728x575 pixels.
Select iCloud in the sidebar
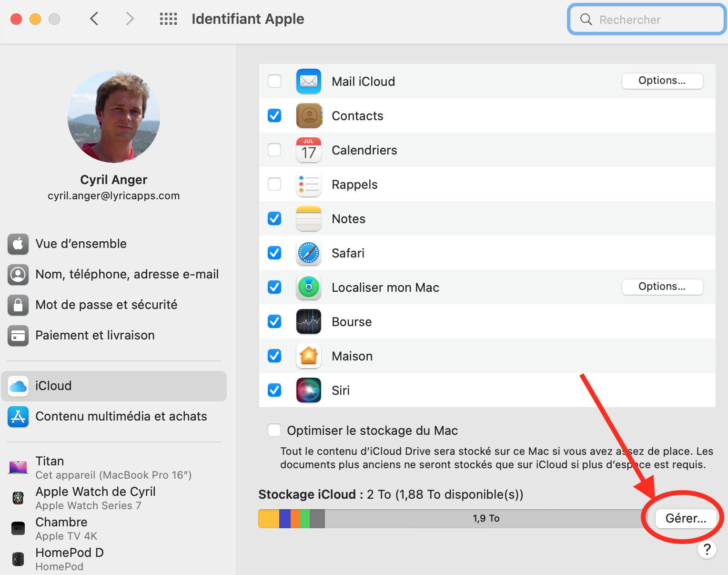[x=114, y=386]
